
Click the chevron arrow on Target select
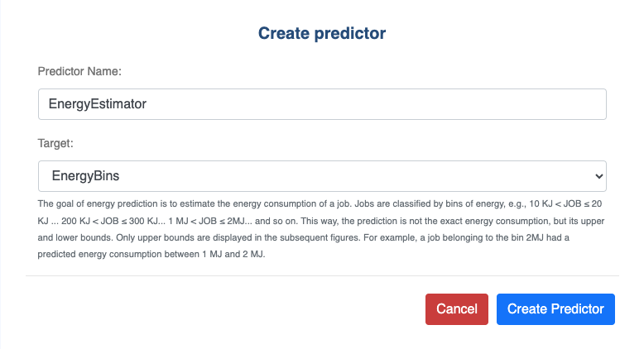click(599, 176)
